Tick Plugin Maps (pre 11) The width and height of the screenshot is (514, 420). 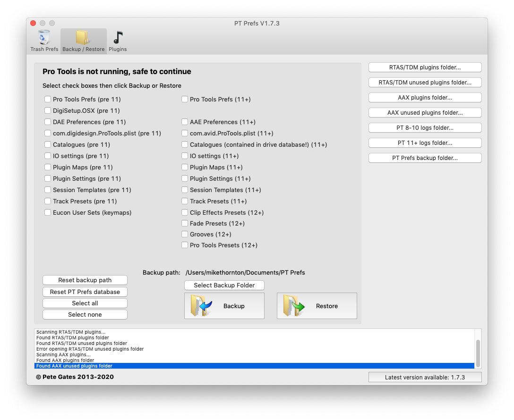click(48, 167)
